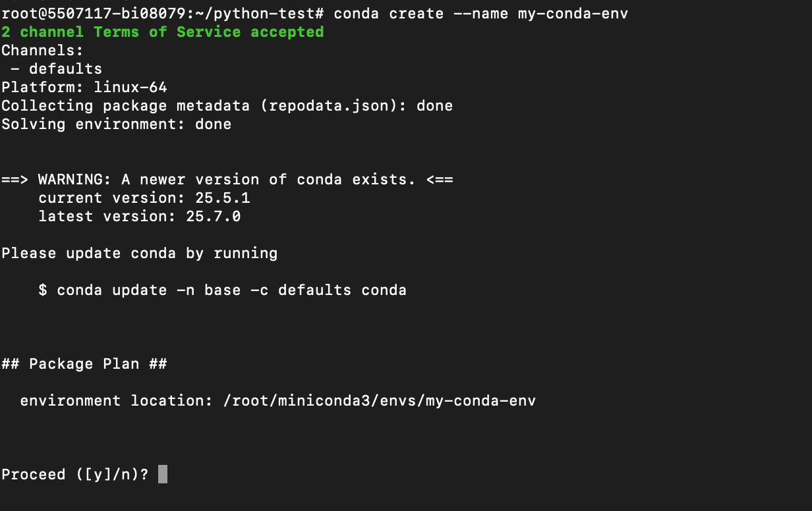Click the 'Platform: linux-64' line

coord(84,87)
